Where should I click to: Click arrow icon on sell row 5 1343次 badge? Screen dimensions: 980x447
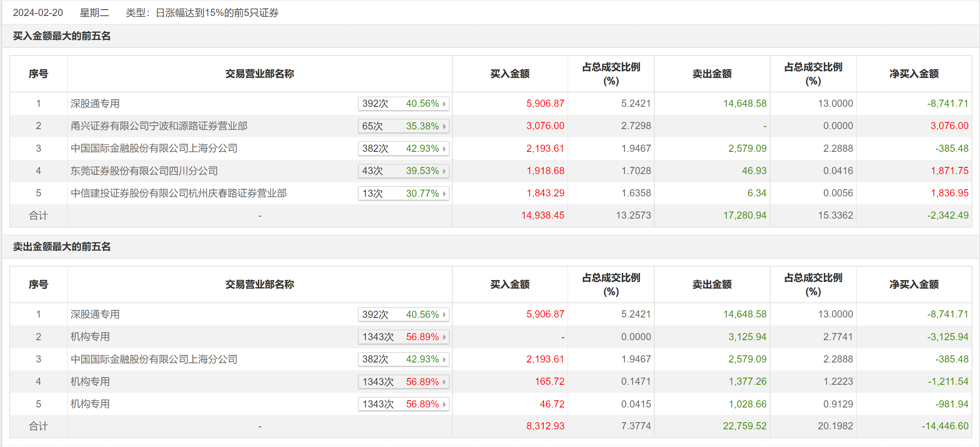click(444, 405)
